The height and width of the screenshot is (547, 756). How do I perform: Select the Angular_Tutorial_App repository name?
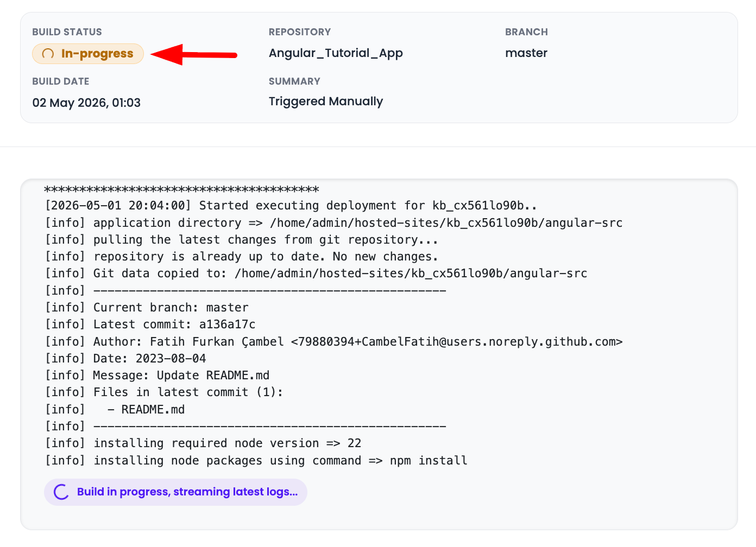pos(336,53)
